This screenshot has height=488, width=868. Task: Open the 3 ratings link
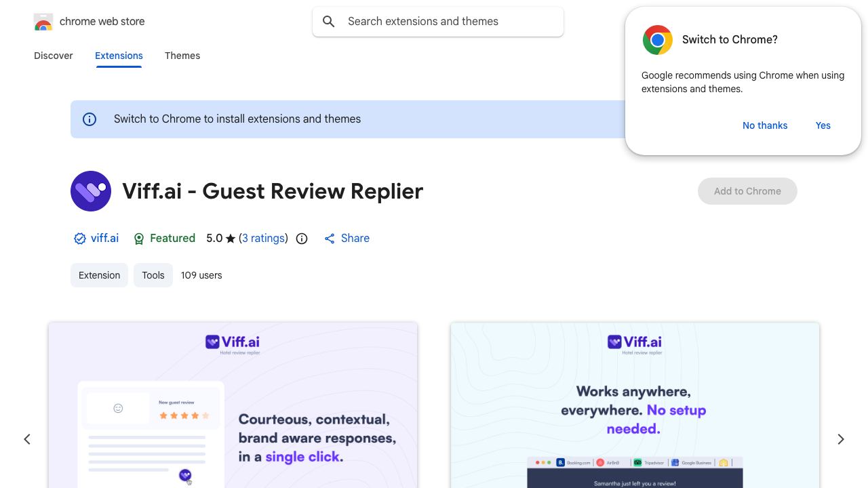(263, 239)
